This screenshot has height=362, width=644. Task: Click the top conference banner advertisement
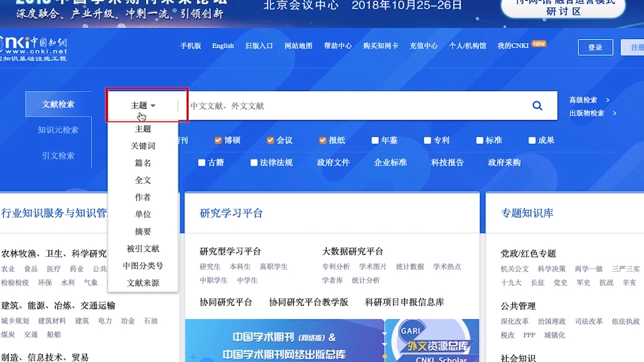(322, 14)
